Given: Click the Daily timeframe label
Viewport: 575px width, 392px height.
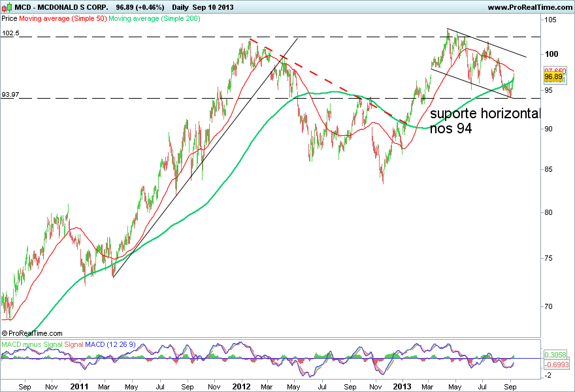Looking at the screenshot, I should tap(180, 7).
